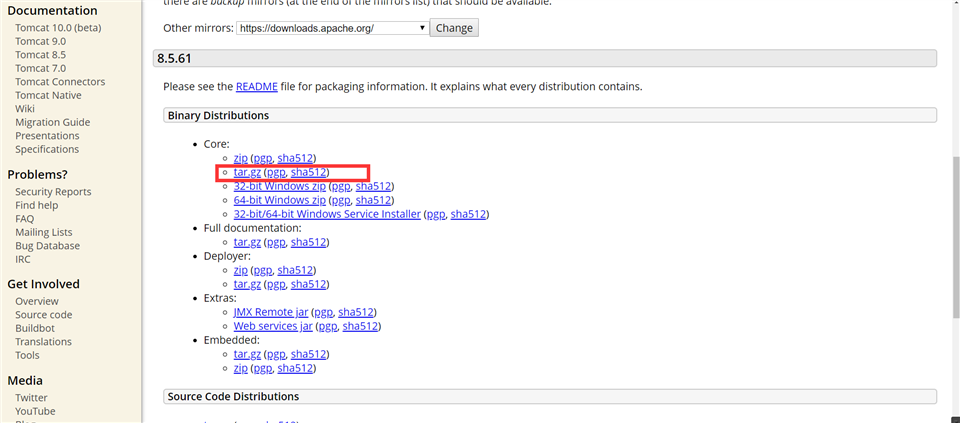The width and height of the screenshot is (960, 423).
Task: Open sha512 for 32-bit Windows zip
Action: pos(373,186)
